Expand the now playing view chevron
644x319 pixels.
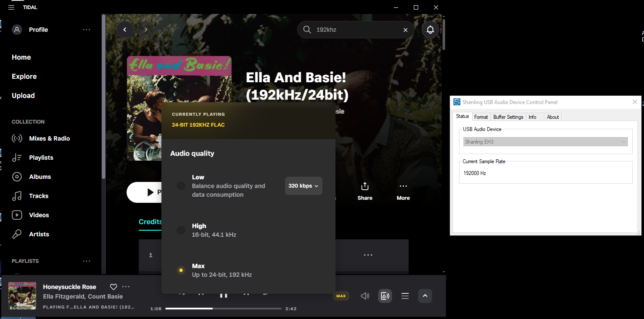pos(425,296)
